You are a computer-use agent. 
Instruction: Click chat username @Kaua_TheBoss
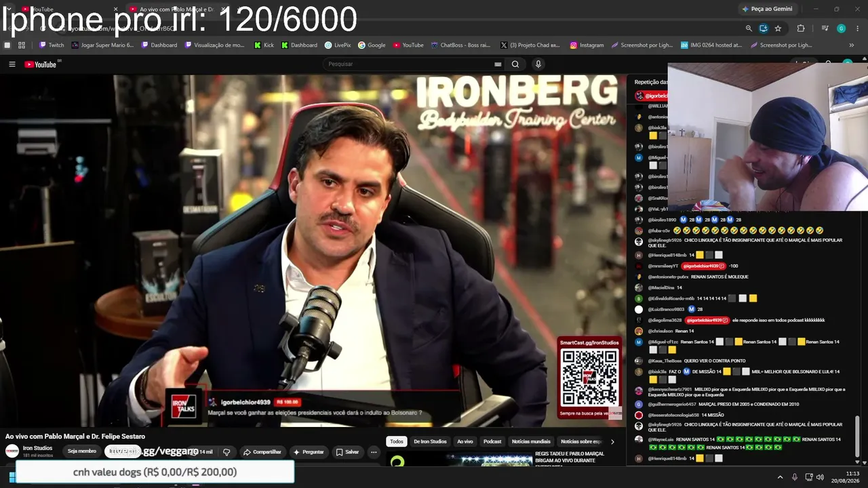pyautogui.click(x=665, y=361)
